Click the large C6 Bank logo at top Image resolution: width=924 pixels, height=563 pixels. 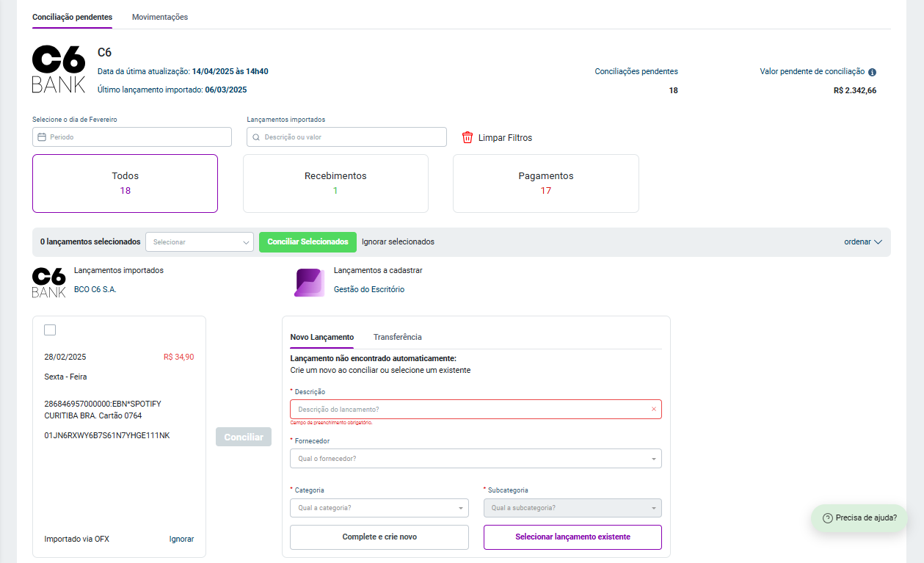[59, 69]
